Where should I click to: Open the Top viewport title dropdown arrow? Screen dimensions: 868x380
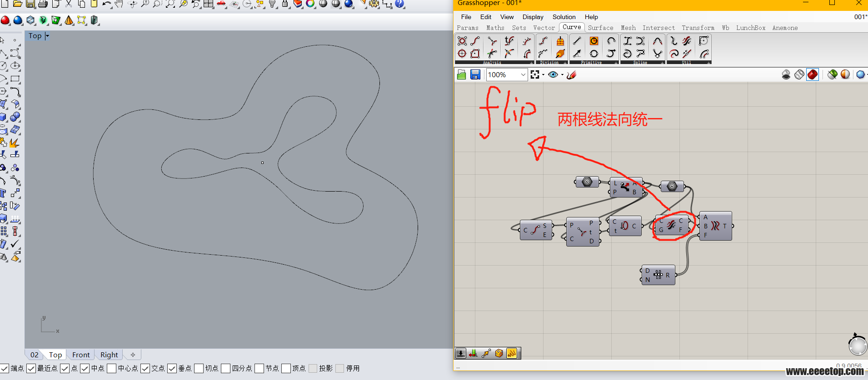47,36
